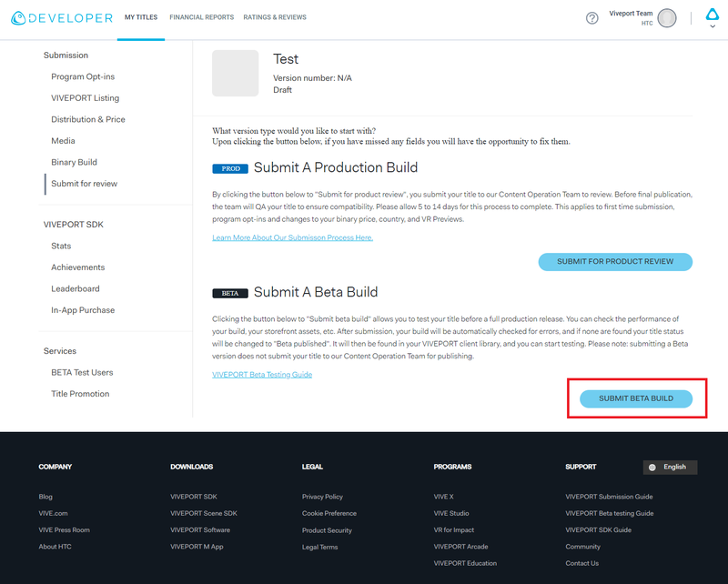
Task: Open the VR for Impact link
Action: point(454,530)
